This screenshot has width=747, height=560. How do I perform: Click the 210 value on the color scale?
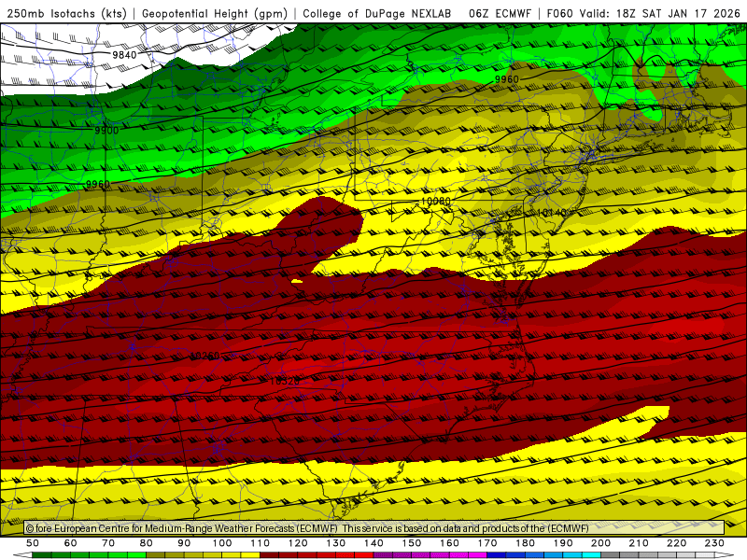639,543
